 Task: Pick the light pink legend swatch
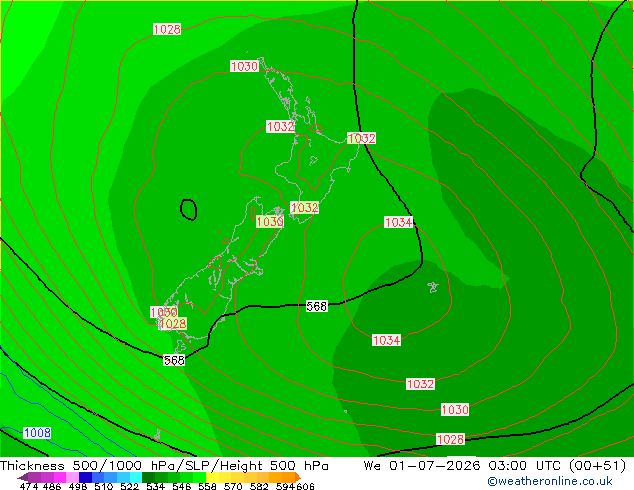[x=72, y=477]
